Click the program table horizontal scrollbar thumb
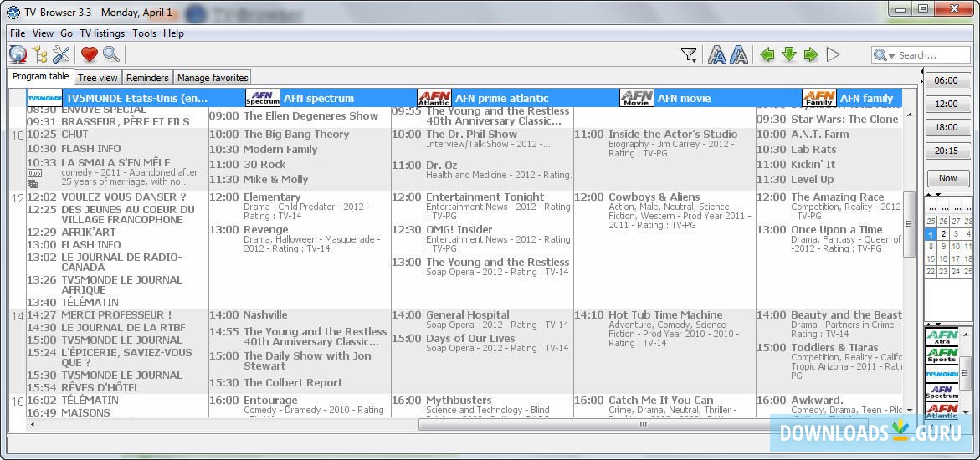 (643, 424)
